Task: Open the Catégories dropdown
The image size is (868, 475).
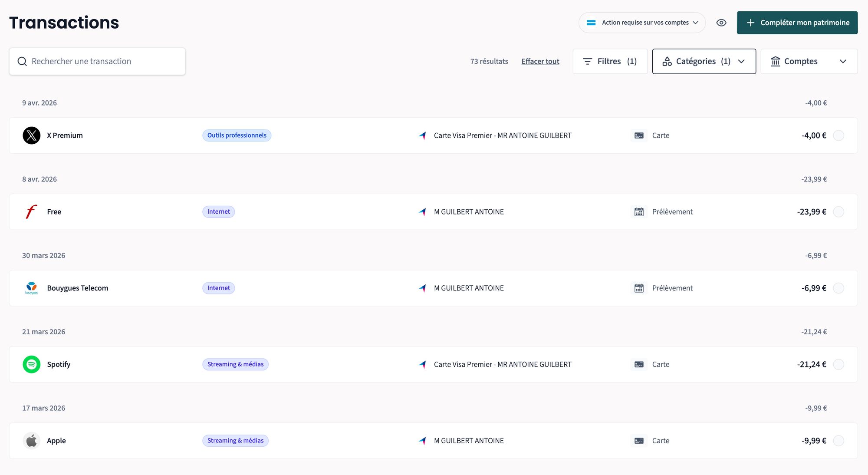Action: click(704, 61)
